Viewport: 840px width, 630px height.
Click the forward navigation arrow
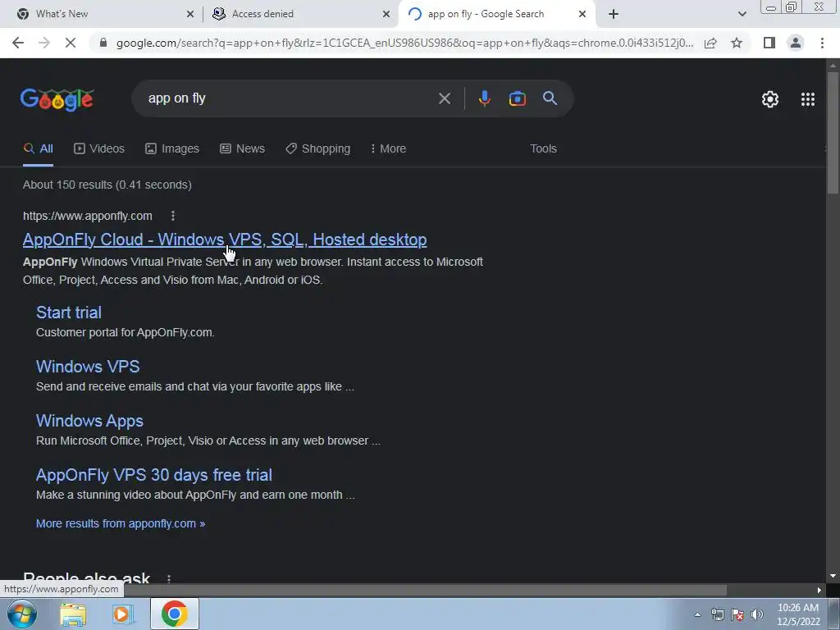(x=44, y=43)
